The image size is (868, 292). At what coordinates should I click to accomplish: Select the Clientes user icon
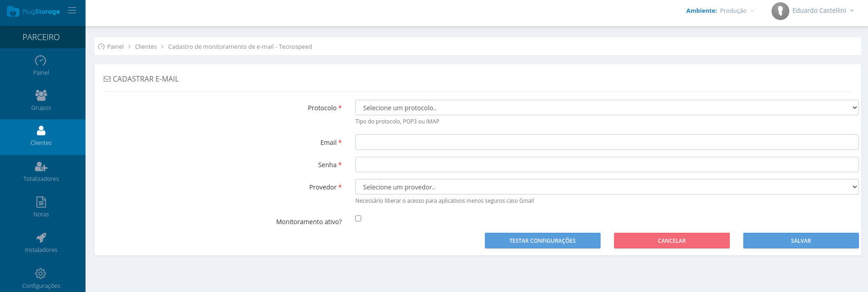click(x=41, y=131)
